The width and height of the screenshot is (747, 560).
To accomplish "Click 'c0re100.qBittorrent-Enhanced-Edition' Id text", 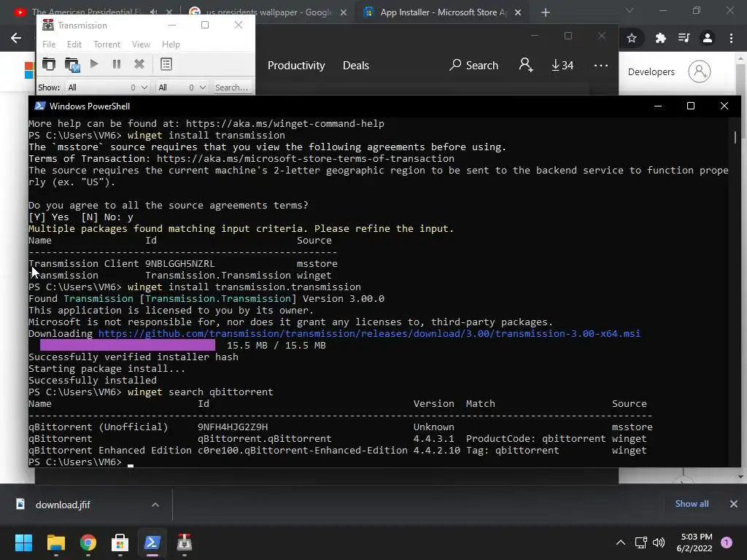I will (303, 450).
